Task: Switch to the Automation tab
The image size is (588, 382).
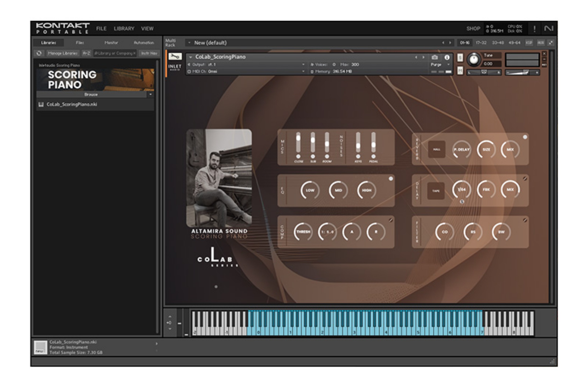Action: click(x=143, y=43)
